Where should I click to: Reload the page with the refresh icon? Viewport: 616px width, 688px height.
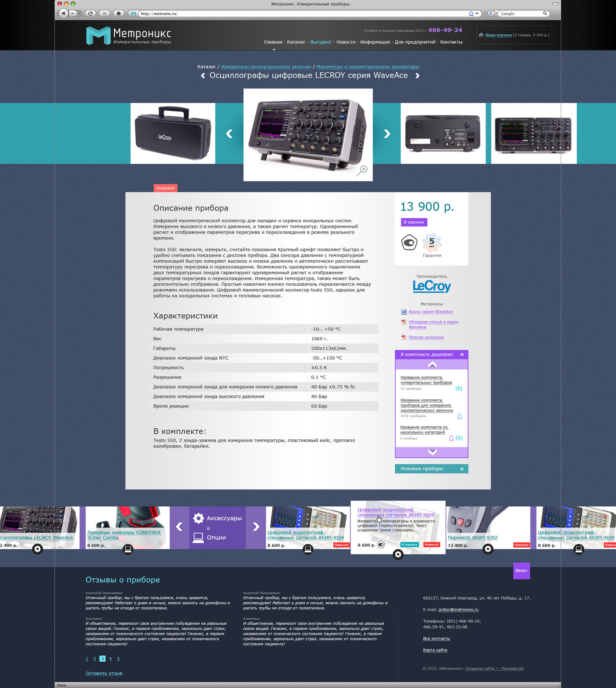point(90,14)
